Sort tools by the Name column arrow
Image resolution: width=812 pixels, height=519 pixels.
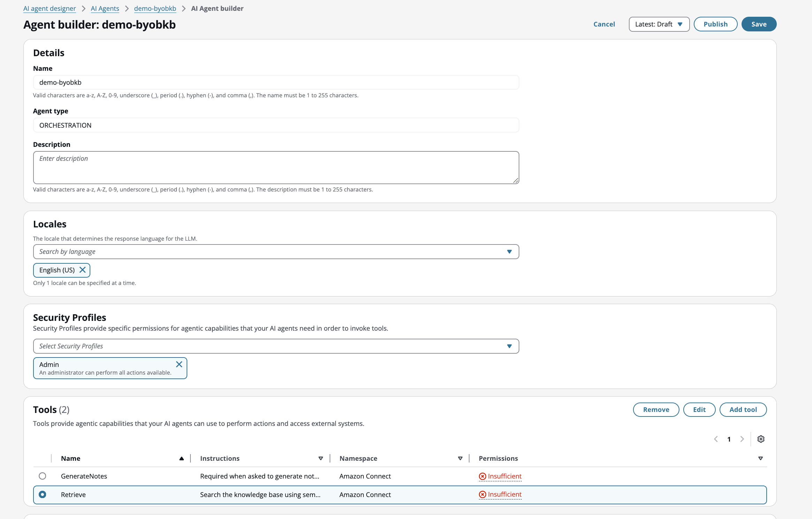point(182,458)
